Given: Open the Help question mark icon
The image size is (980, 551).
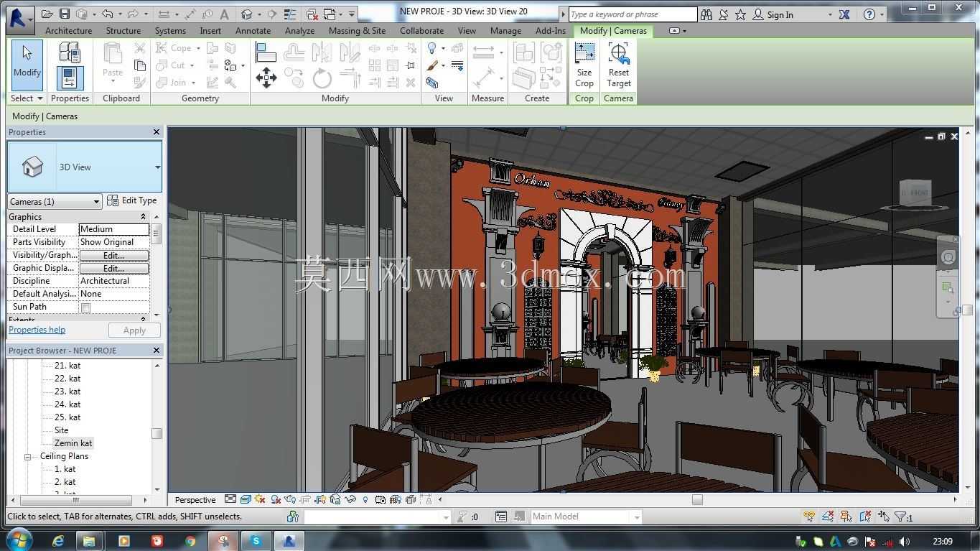Looking at the screenshot, I should coord(869,14).
